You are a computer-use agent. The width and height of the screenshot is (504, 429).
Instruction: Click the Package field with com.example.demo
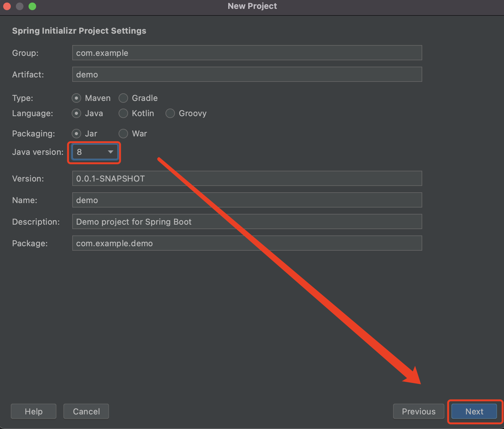[x=247, y=243]
